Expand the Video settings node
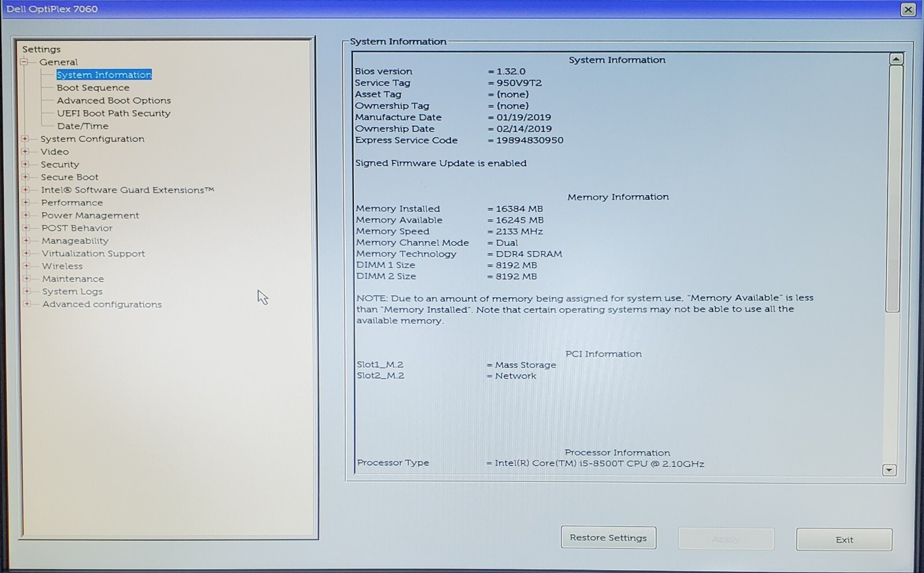Viewport: 924px width, 573px height. click(25, 151)
